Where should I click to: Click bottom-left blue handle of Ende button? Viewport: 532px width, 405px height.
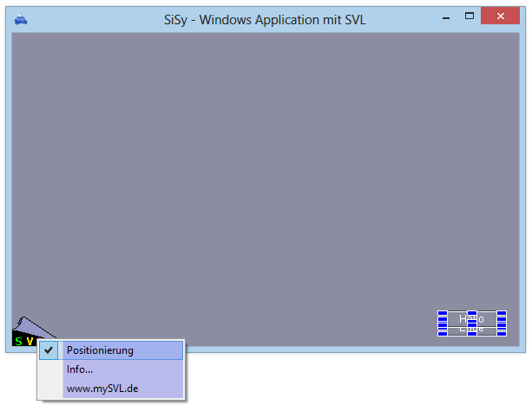tap(442, 334)
